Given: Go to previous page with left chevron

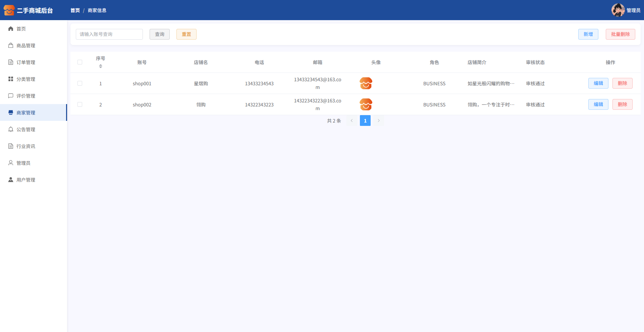Looking at the screenshot, I should (x=352, y=121).
